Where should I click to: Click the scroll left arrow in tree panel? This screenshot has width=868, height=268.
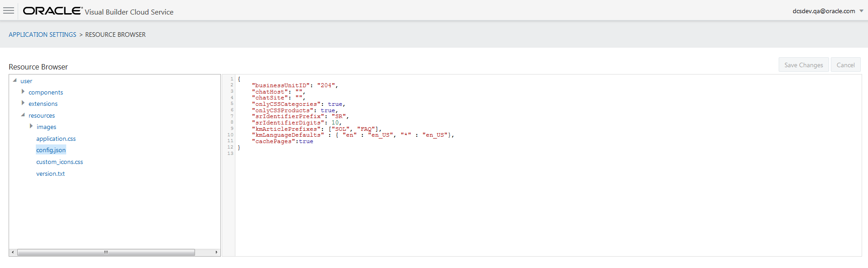point(13,252)
